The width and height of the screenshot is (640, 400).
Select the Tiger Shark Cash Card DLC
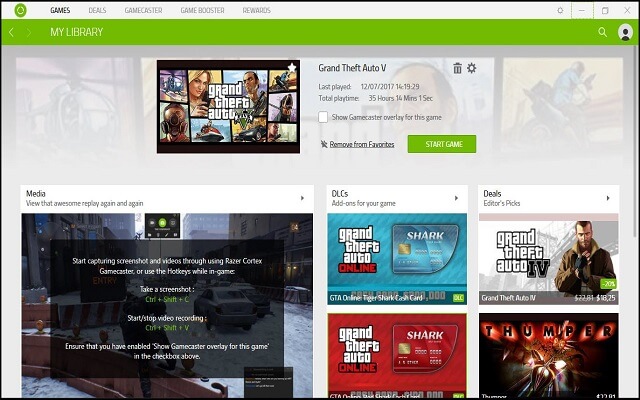pyautogui.click(x=397, y=258)
